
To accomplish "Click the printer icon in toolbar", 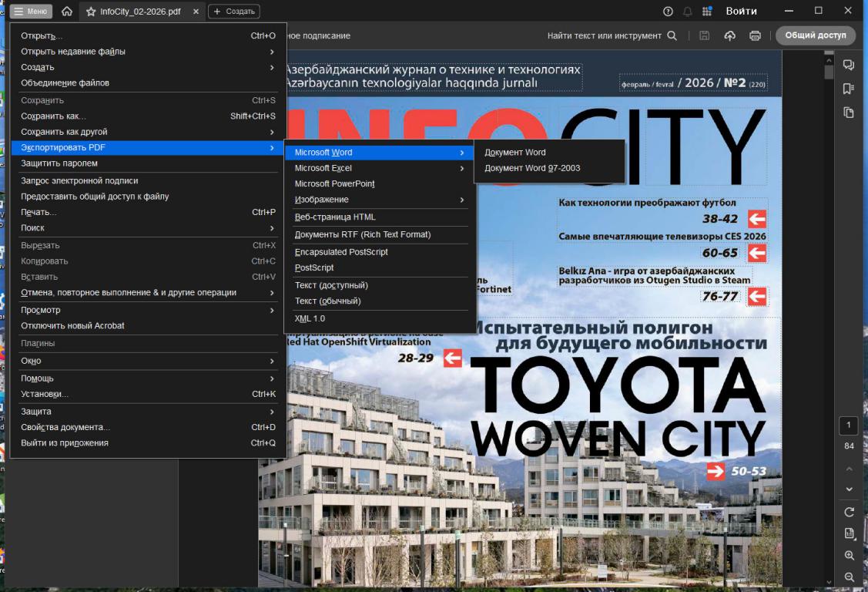I will pyautogui.click(x=755, y=35).
